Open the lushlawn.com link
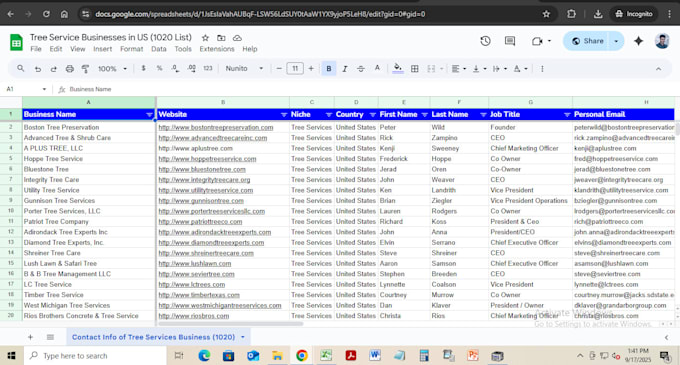The height and width of the screenshot is (365, 680). point(195,264)
